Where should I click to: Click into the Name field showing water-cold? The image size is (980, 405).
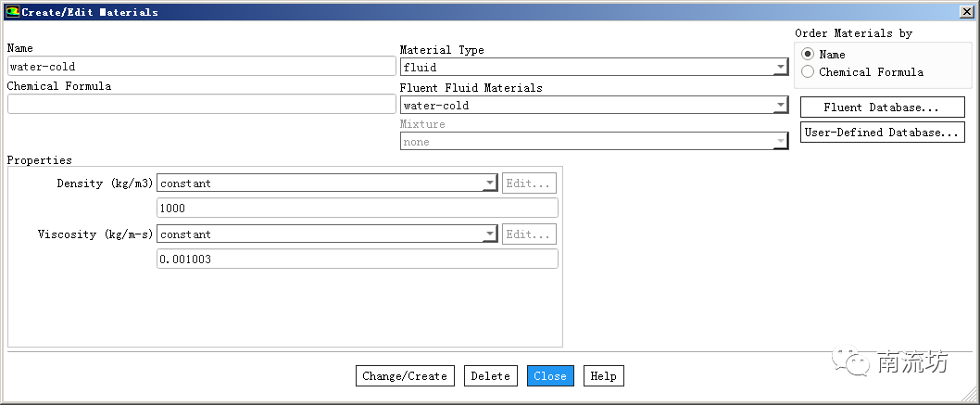201,67
